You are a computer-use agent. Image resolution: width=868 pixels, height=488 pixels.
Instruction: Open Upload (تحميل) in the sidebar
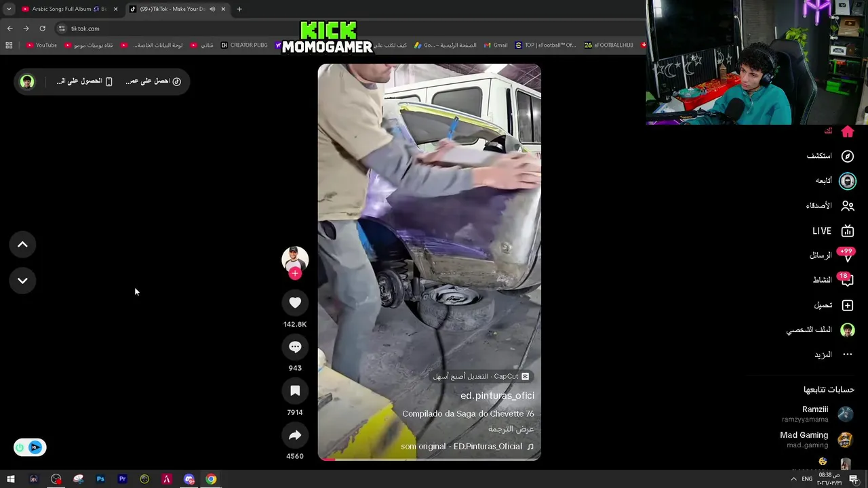[x=833, y=305]
